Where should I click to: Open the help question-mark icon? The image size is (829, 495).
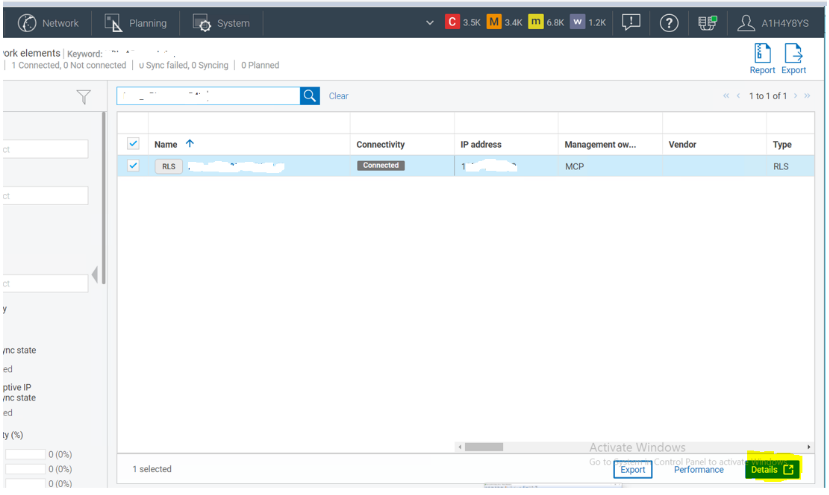tap(669, 23)
